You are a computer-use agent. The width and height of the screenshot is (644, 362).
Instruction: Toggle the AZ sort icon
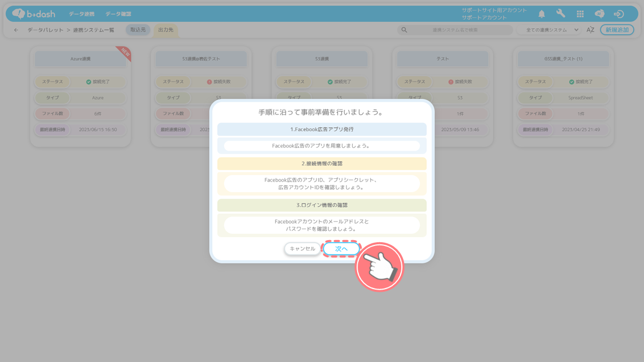click(x=590, y=30)
